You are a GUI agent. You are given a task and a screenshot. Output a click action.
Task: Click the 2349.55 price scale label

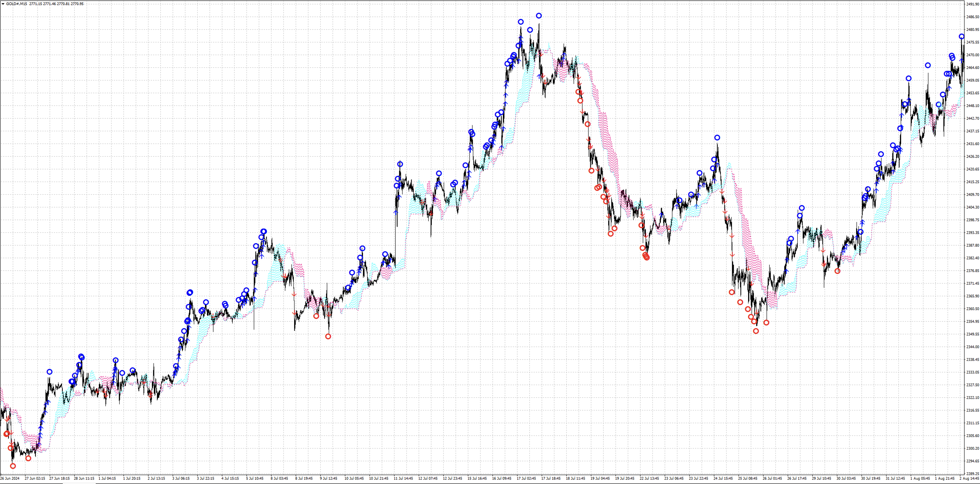[x=973, y=334]
